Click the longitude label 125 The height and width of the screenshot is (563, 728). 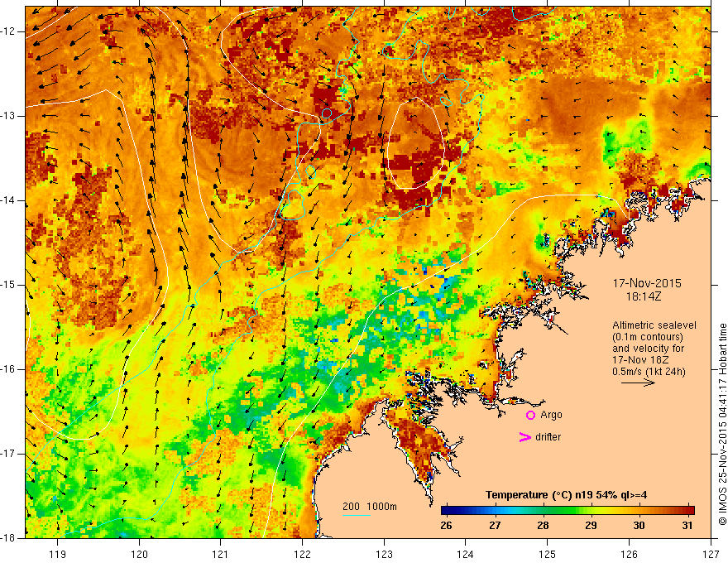coord(548,554)
